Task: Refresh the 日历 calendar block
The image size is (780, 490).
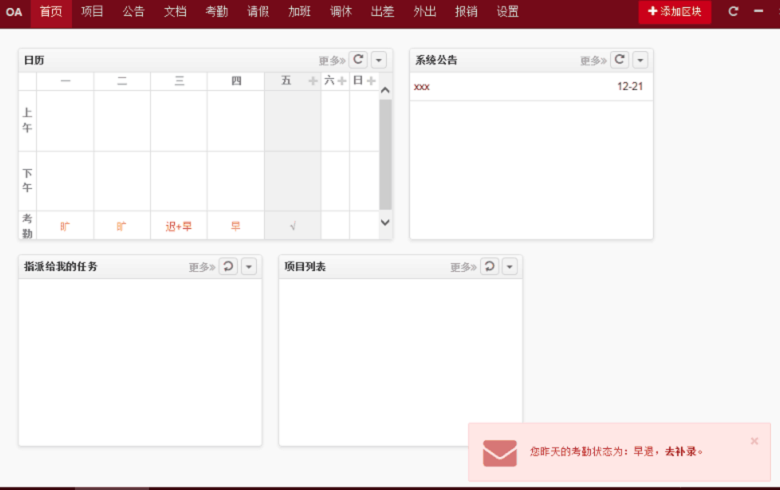Action: (358, 60)
